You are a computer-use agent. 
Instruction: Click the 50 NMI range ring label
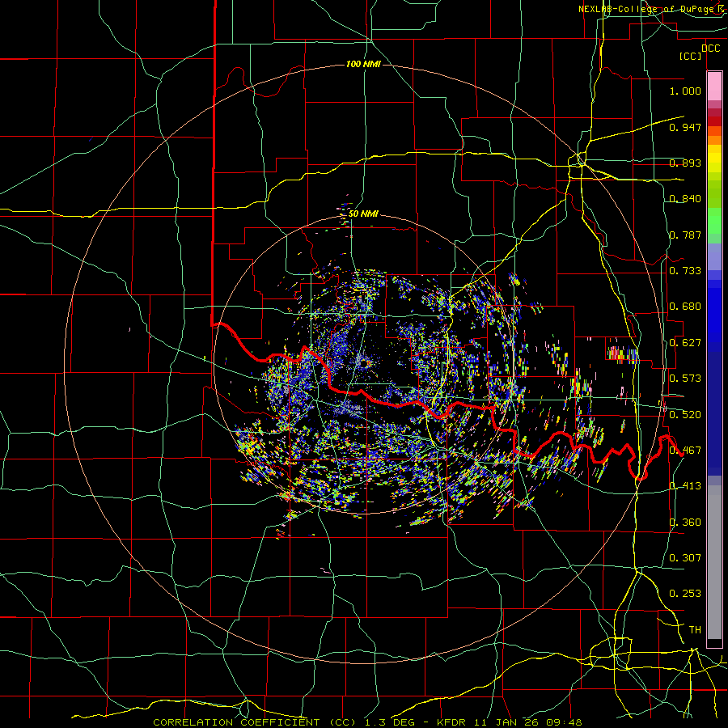[363, 214]
